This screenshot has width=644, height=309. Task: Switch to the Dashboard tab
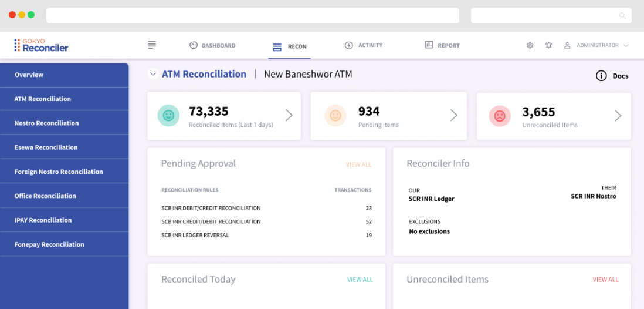[x=212, y=45]
